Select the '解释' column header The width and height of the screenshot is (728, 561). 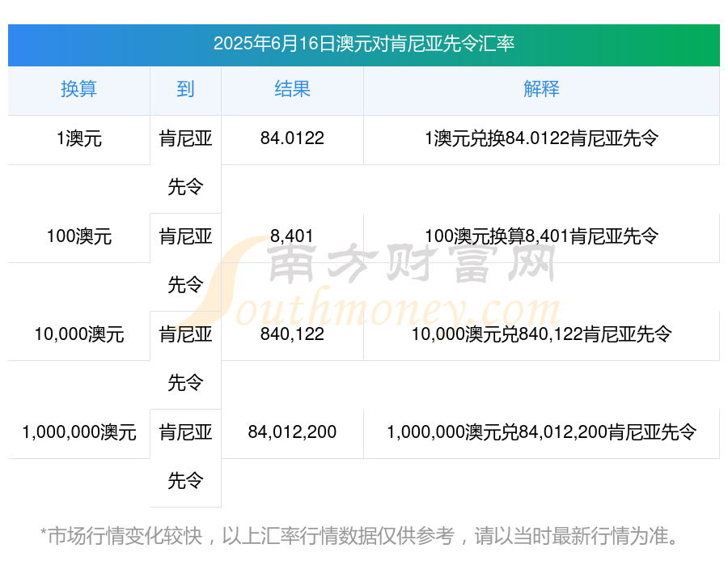point(541,89)
